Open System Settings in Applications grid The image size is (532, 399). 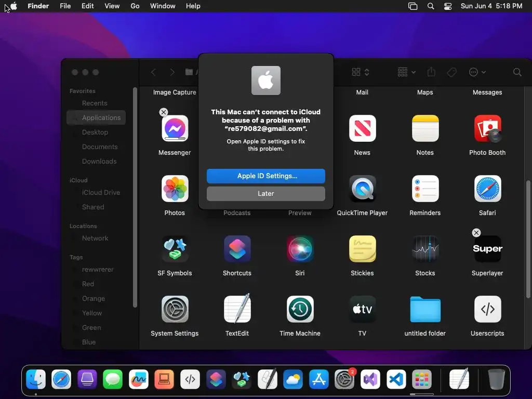[x=175, y=309]
